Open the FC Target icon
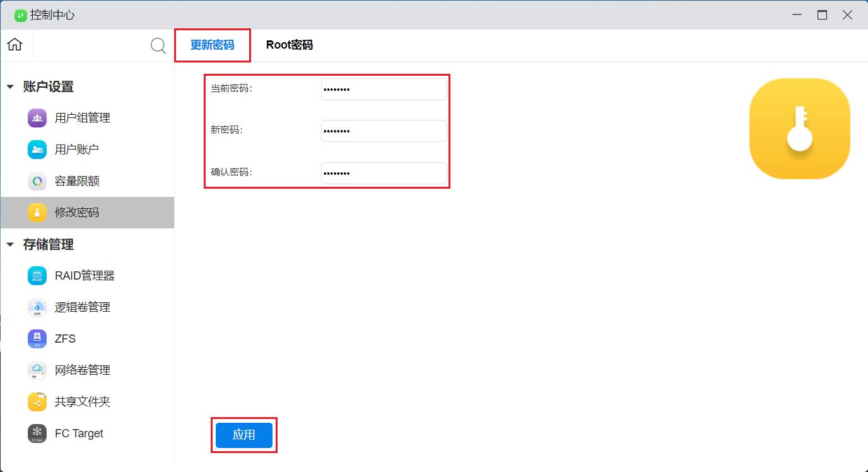Viewport: 868px width, 472px height. pyautogui.click(x=37, y=434)
